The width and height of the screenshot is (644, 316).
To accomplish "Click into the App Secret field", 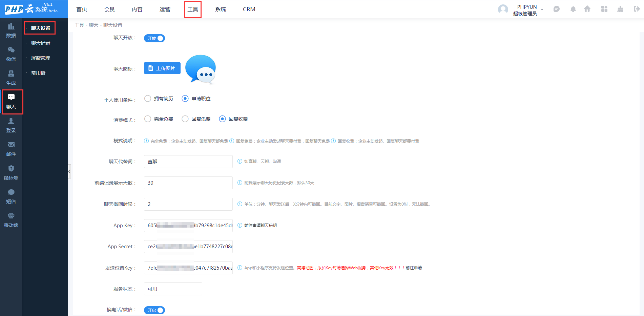I will pos(188,247).
